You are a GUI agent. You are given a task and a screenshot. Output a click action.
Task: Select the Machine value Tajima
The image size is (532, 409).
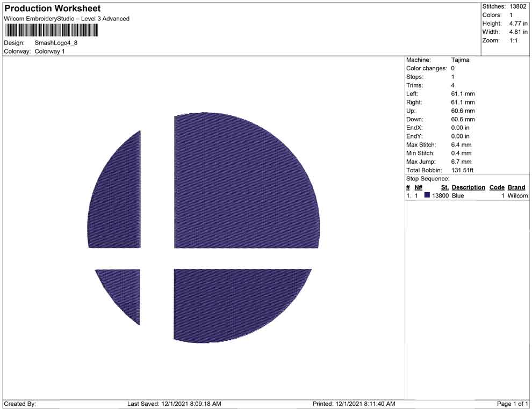[x=460, y=60]
